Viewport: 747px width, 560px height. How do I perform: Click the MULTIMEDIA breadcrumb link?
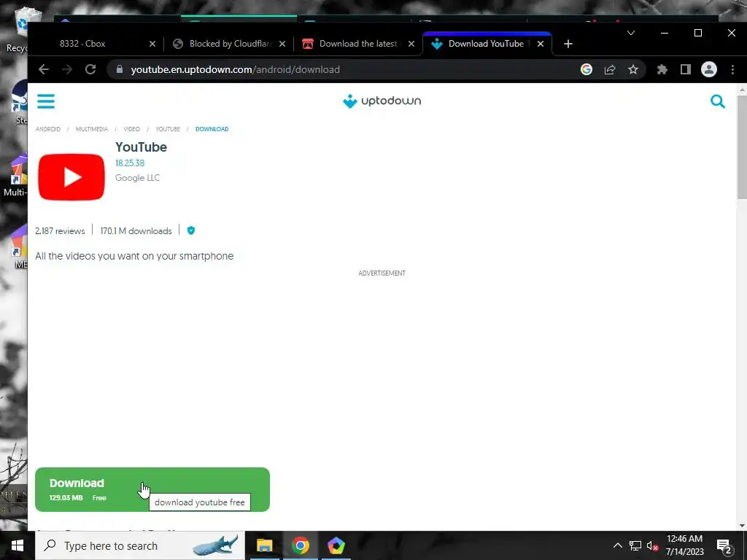tap(92, 129)
